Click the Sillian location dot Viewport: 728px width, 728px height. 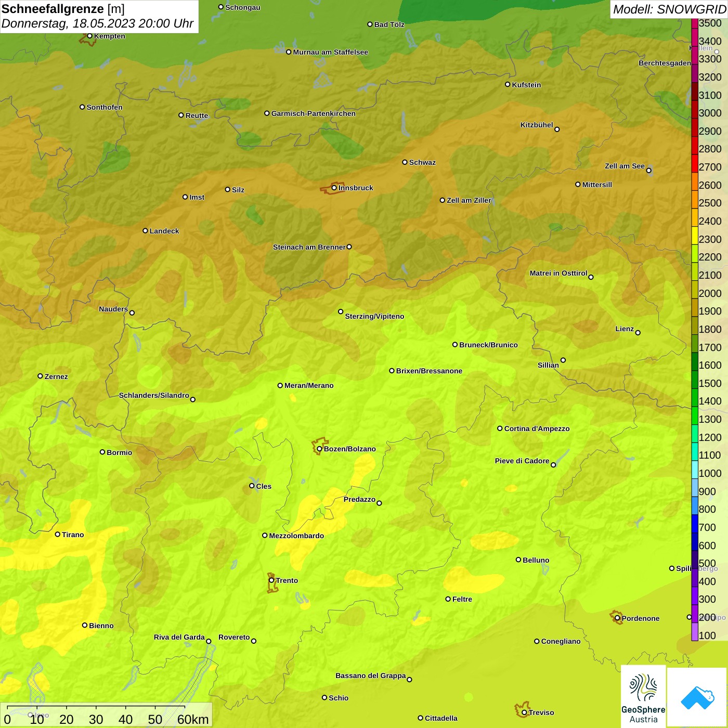click(563, 360)
